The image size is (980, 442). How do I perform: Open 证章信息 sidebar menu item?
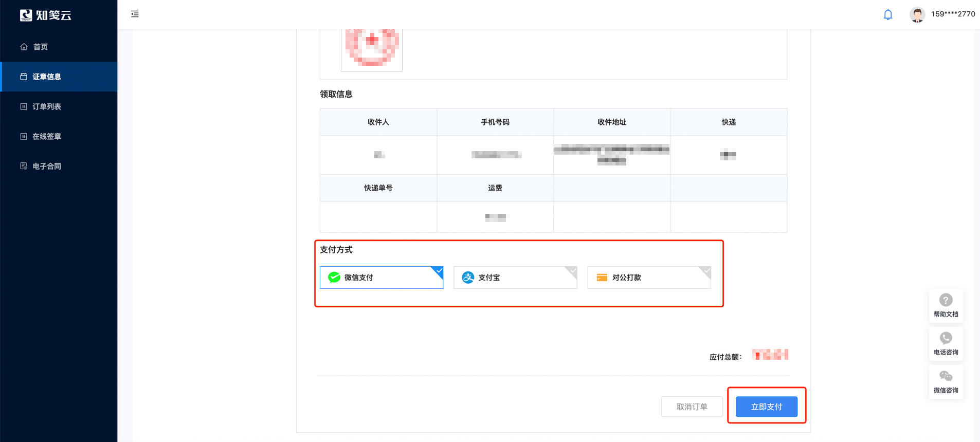tap(59, 77)
